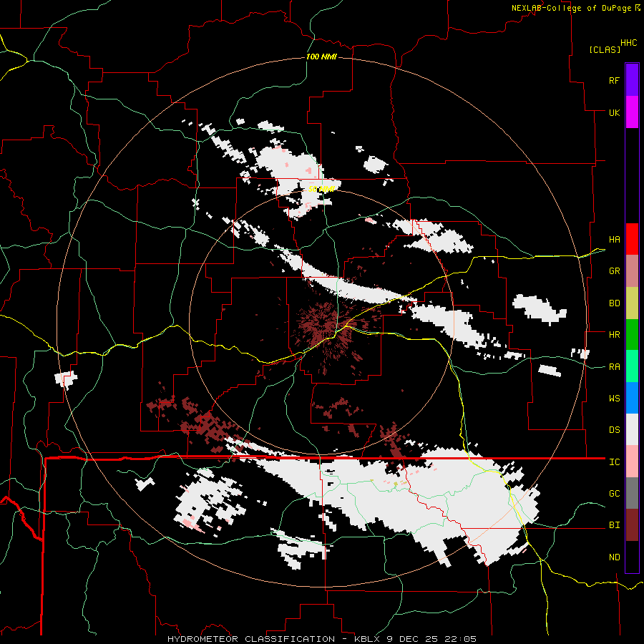This screenshot has width=644, height=644.
Task: Click the GC gray legend color block
Action: pos(632,493)
